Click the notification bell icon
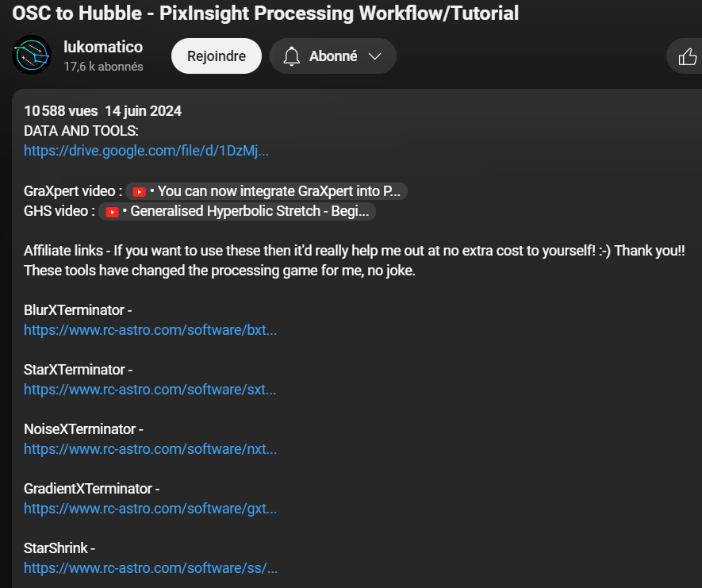The image size is (702, 588). tap(292, 56)
